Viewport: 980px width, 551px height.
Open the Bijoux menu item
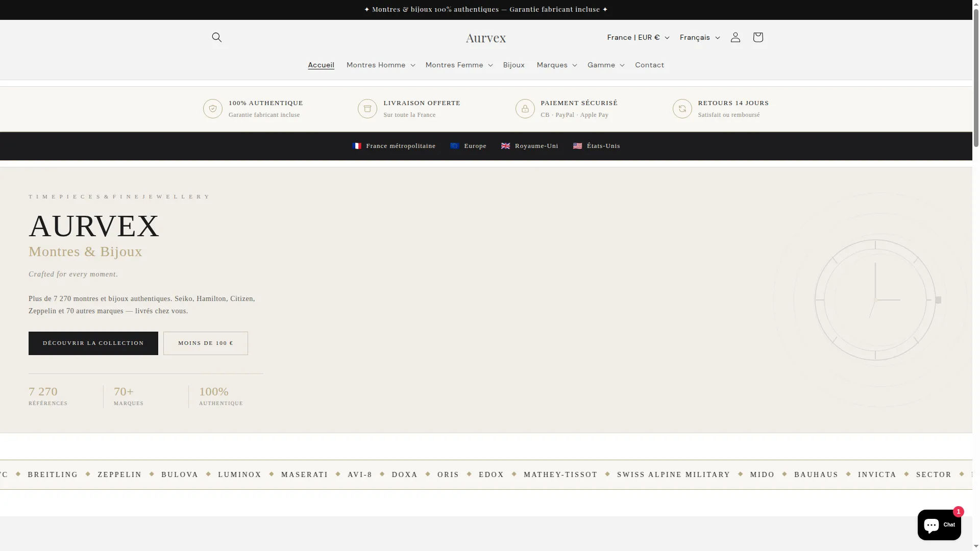point(513,65)
